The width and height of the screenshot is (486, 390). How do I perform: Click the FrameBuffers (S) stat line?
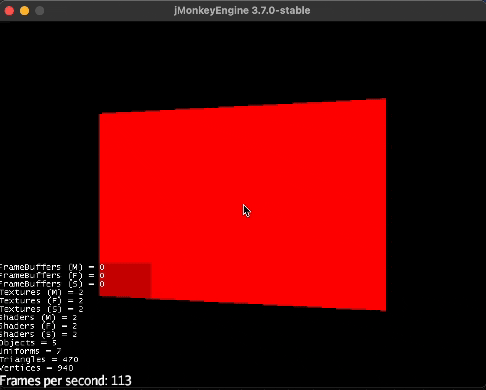point(52,284)
